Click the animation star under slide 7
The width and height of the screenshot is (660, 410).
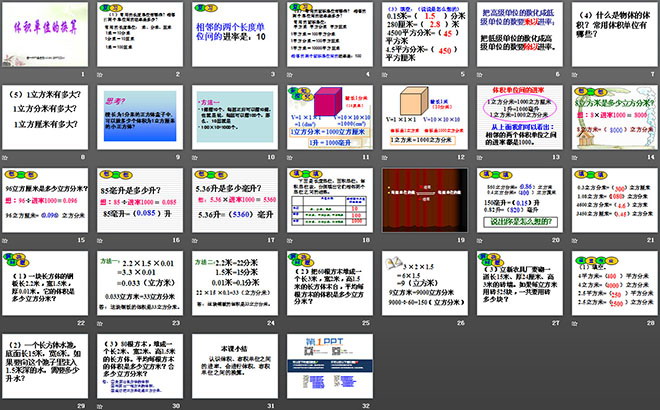pyautogui.click(x=575, y=75)
